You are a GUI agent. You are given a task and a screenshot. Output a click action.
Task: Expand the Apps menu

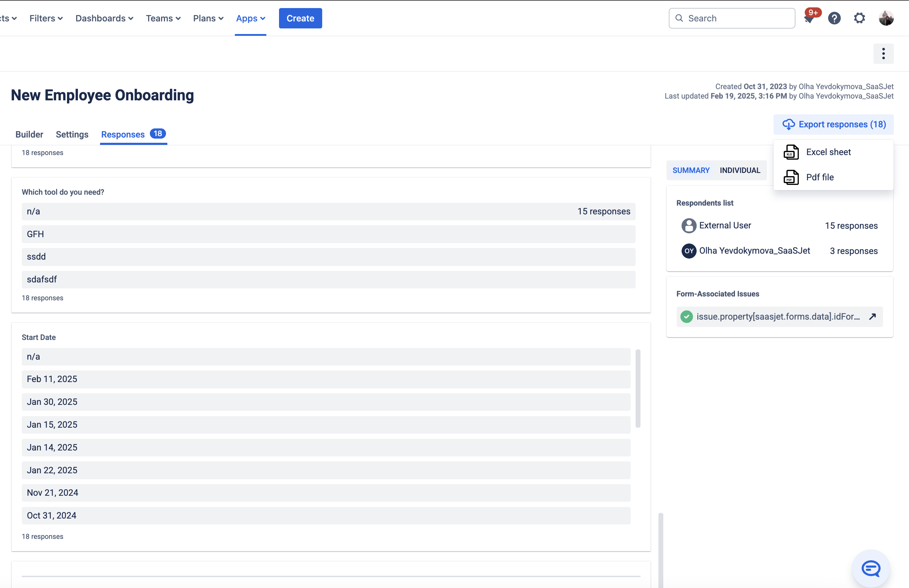[250, 18]
